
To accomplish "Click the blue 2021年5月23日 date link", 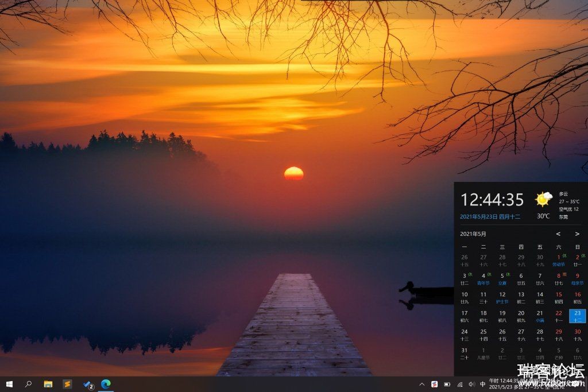I will point(490,216).
